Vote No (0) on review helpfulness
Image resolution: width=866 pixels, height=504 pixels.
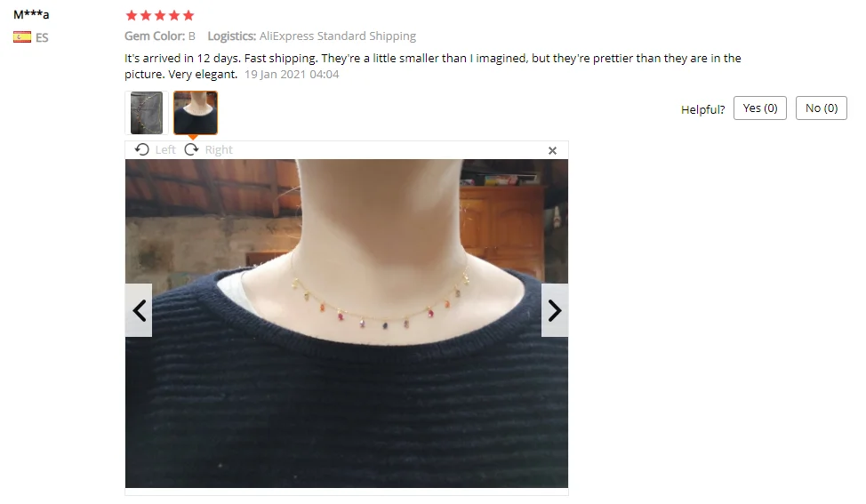(822, 108)
